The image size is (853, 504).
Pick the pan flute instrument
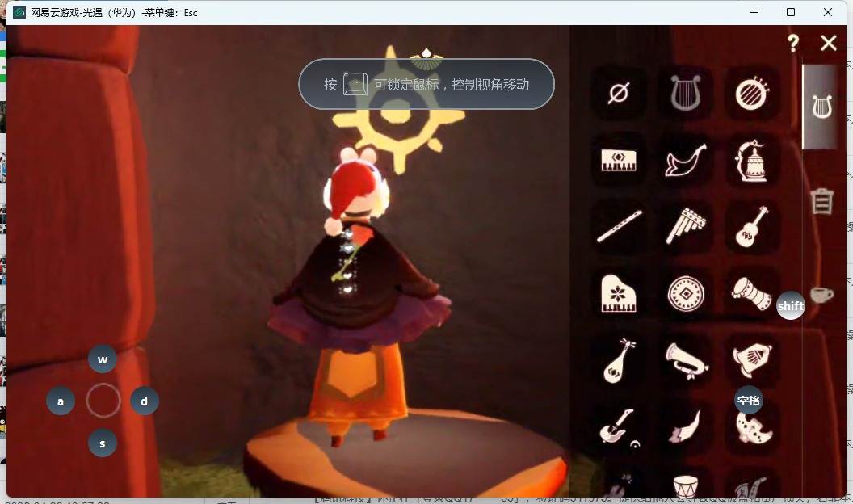click(x=686, y=227)
